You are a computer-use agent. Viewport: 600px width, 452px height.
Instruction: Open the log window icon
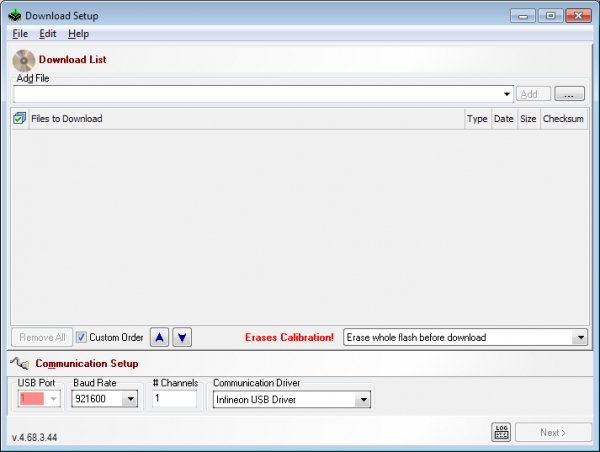click(x=501, y=432)
